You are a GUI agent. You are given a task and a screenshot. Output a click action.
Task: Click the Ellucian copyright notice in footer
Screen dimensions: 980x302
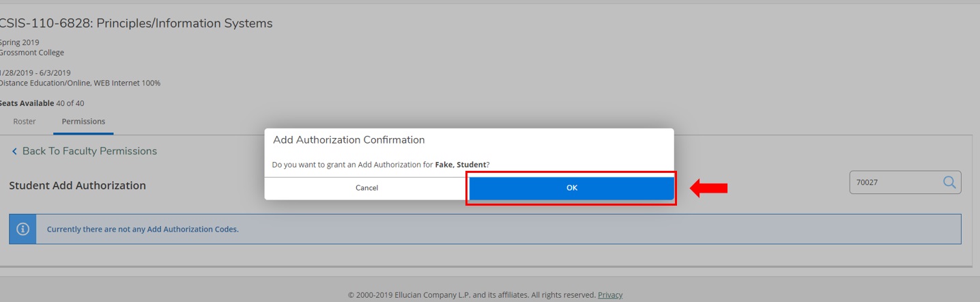click(x=471, y=295)
